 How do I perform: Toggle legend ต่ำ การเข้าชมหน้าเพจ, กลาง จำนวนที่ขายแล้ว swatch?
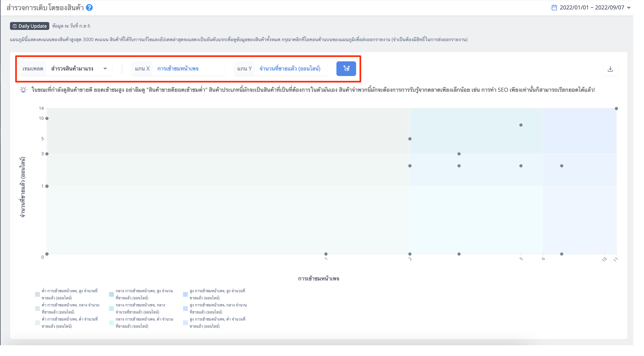click(37, 309)
